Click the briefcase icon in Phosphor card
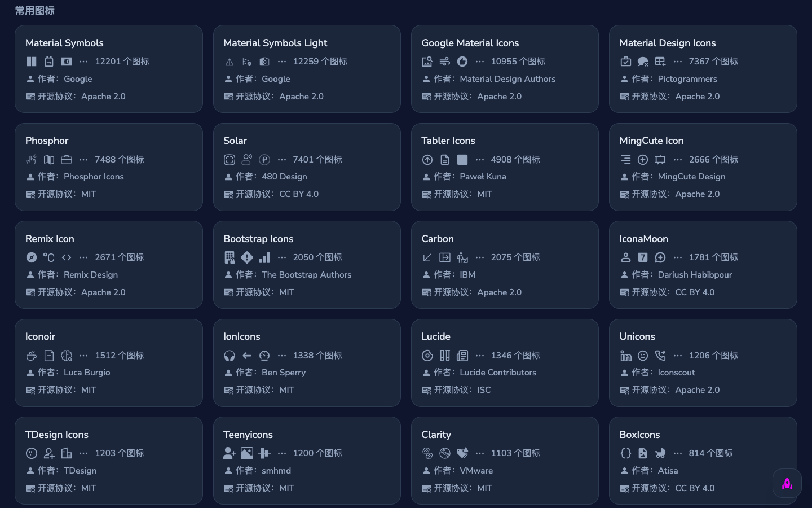This screenshot has width=812, height=508. (67, 160)
